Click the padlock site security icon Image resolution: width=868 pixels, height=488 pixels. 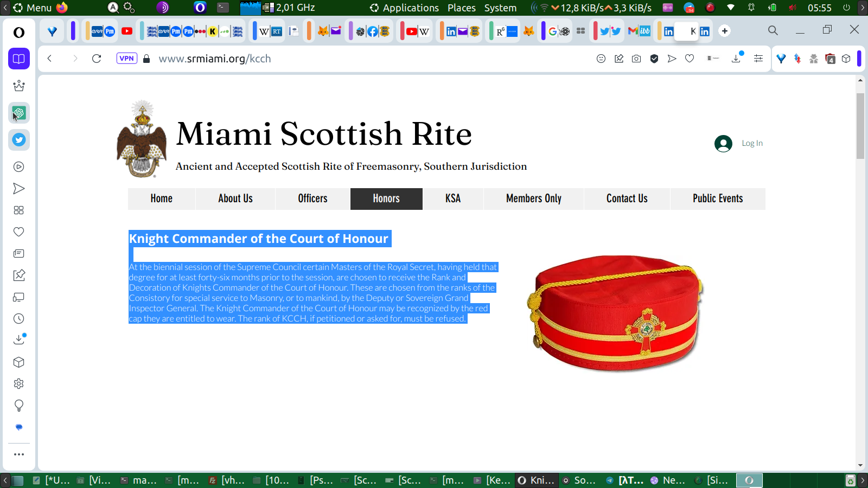point(146,59)
